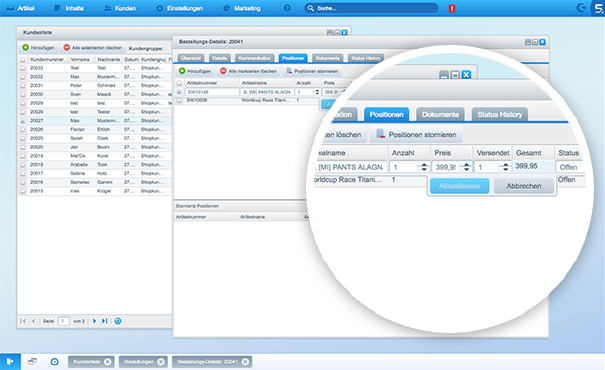The height and width of the screenshot is (370, 605).
Task: Click the pie icon beside Marketing
Action: 226,8
